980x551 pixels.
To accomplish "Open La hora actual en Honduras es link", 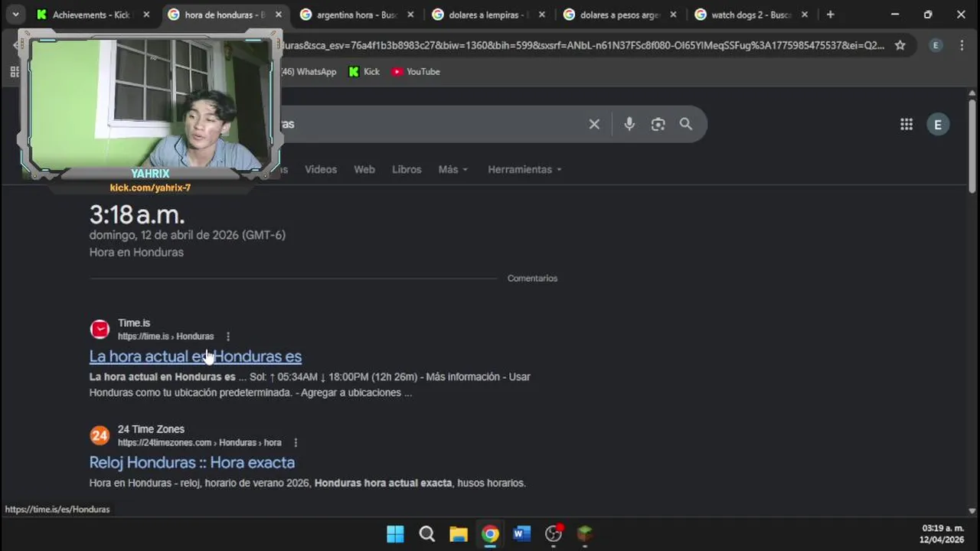I will pos(195,356).
